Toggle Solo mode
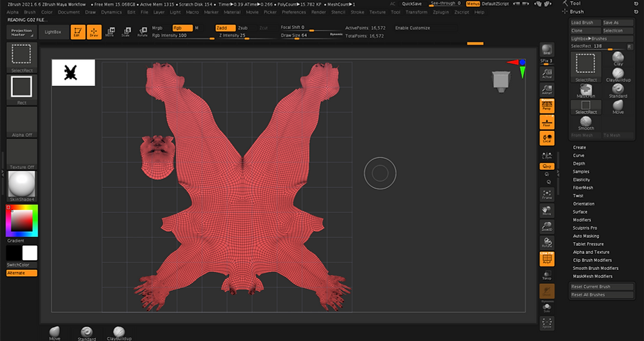644x341 pixels. point(547,309)
